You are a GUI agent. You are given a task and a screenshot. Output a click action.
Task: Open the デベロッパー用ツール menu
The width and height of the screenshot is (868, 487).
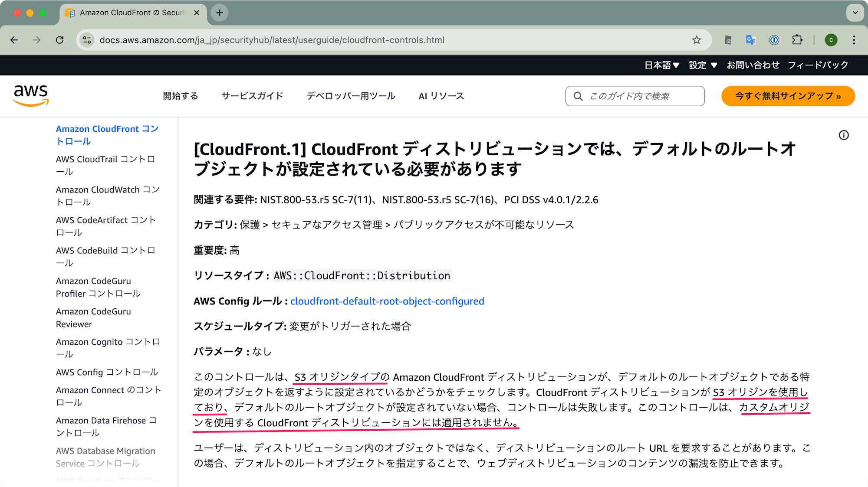(x=351, y=96)
